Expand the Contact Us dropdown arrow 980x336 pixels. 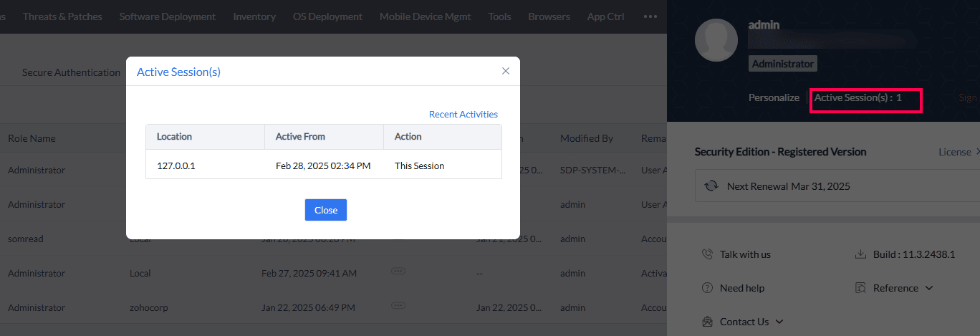coord(779,322)
